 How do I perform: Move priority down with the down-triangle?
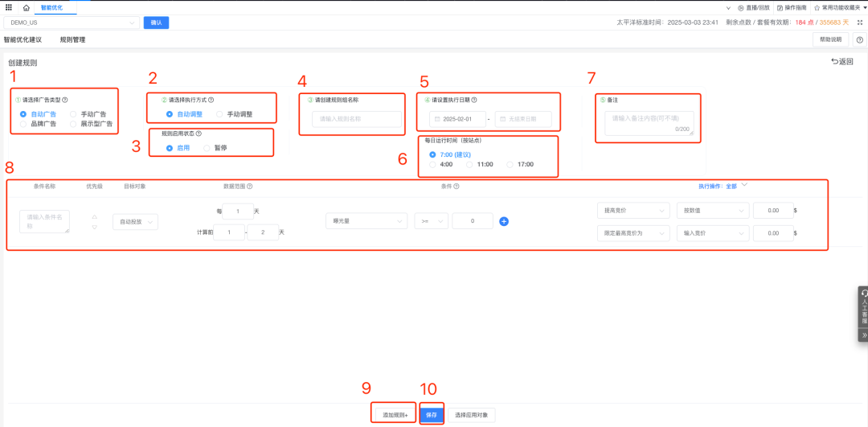click(94, 227)
